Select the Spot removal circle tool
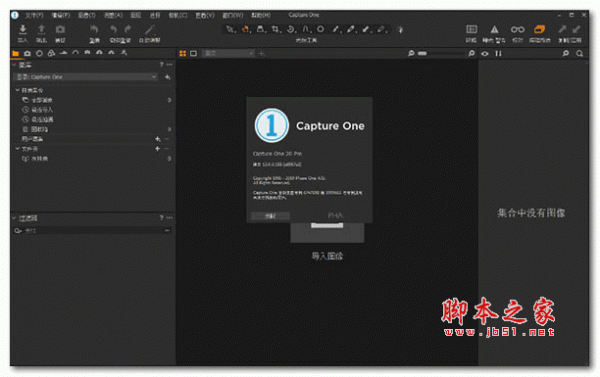The image size is (600, 377). (x=321, y=29)
